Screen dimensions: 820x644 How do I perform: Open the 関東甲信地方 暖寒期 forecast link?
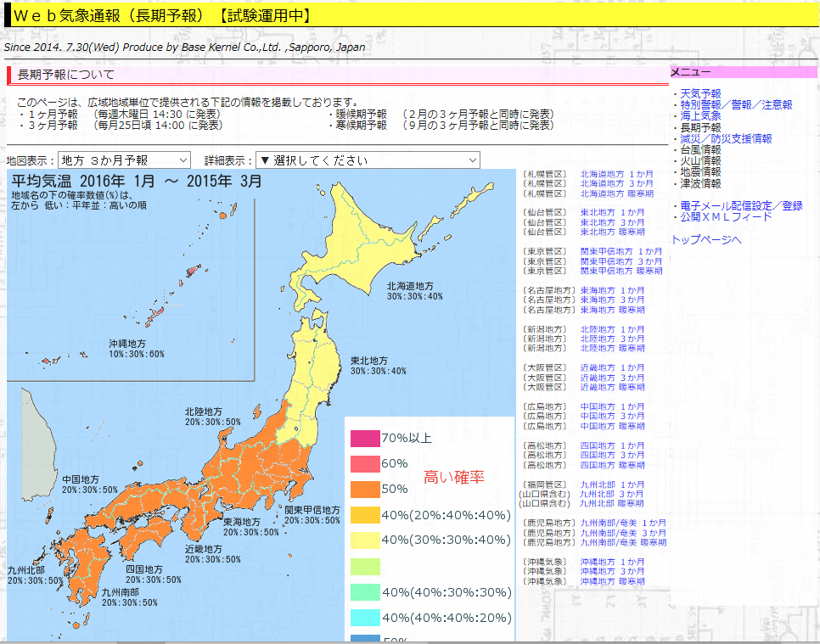tap(621, 272)
